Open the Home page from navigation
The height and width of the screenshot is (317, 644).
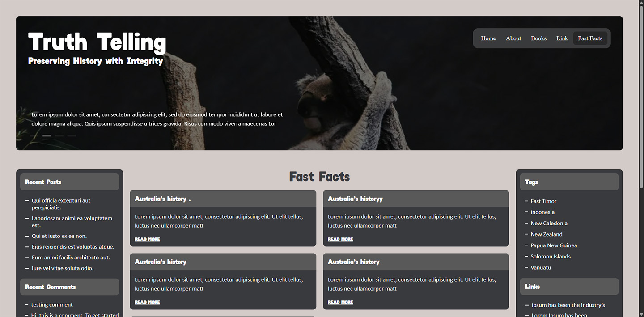(488, 38)
